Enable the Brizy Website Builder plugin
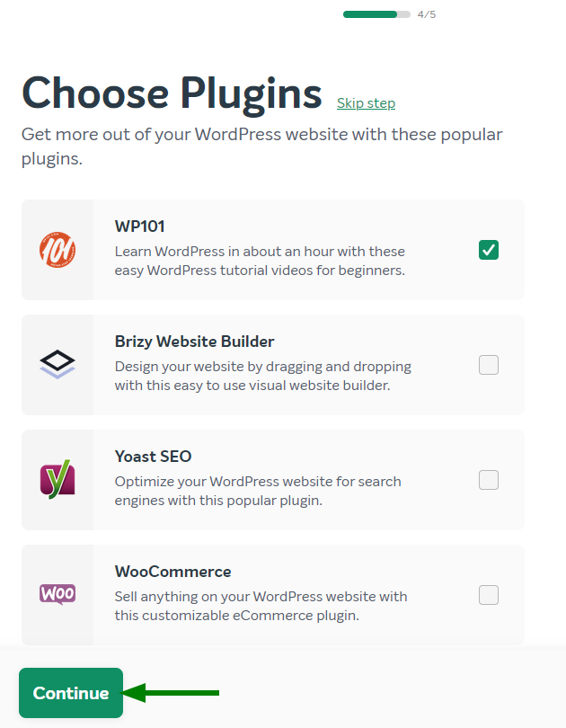566x728 pixels. click(488, 365)
